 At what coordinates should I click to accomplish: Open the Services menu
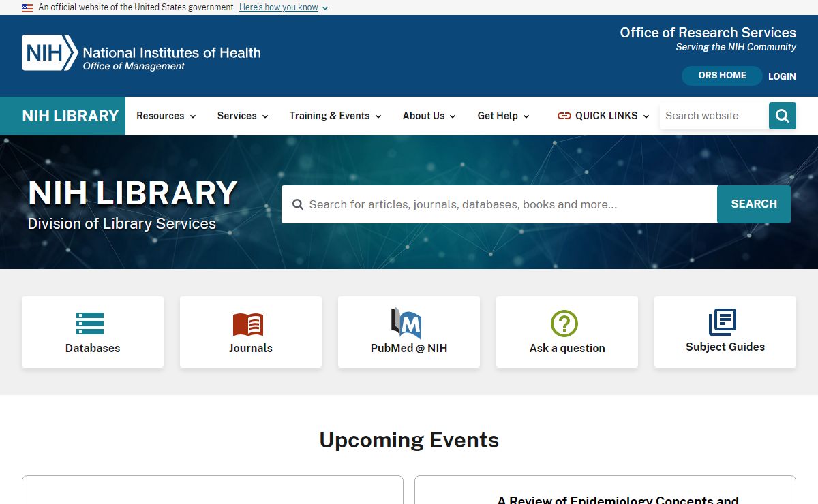[243, 116]
